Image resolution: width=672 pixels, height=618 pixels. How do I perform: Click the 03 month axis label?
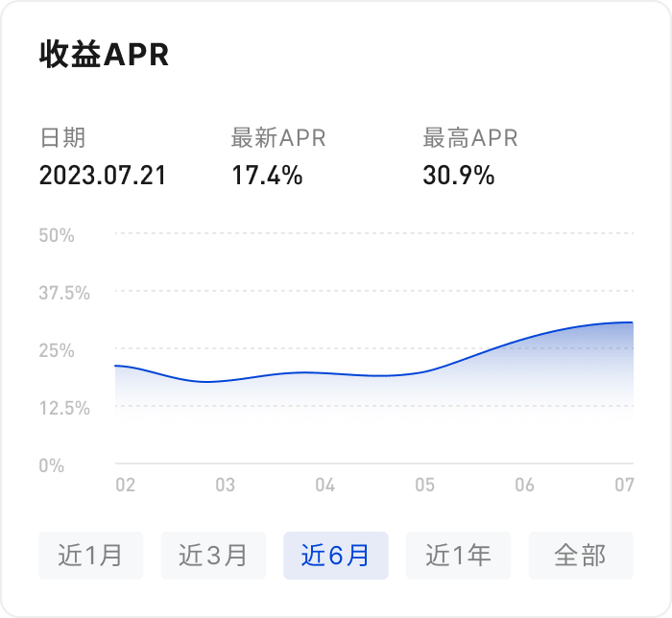225,486
